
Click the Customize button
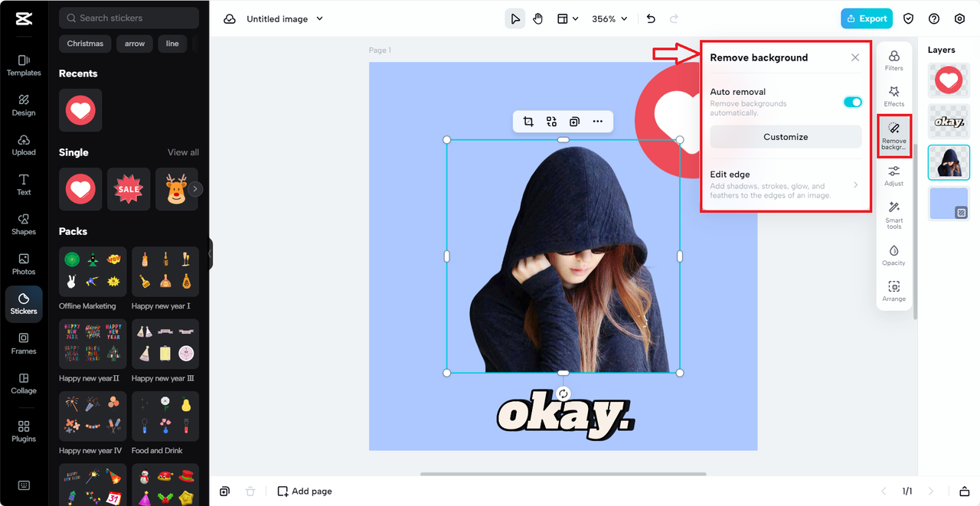[x=786, y=137]
